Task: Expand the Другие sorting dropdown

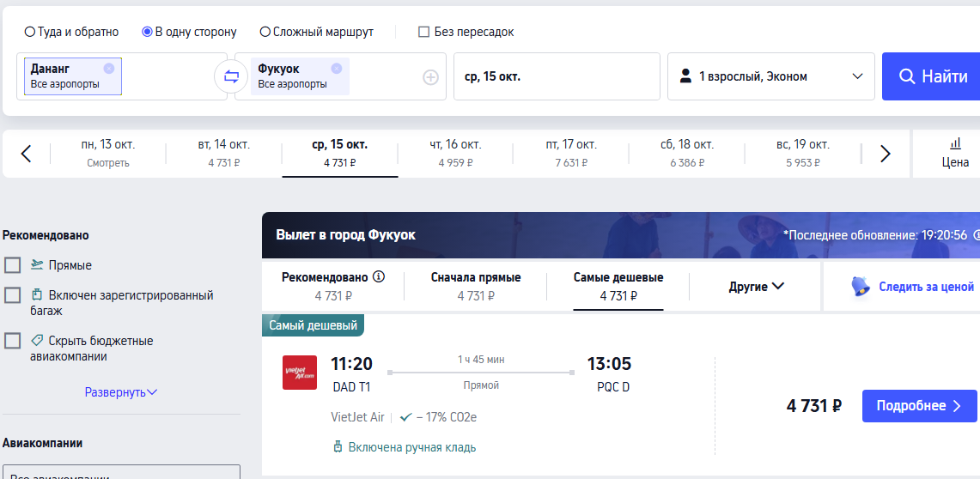Action: pyautogui.click(x=756, y=287)
